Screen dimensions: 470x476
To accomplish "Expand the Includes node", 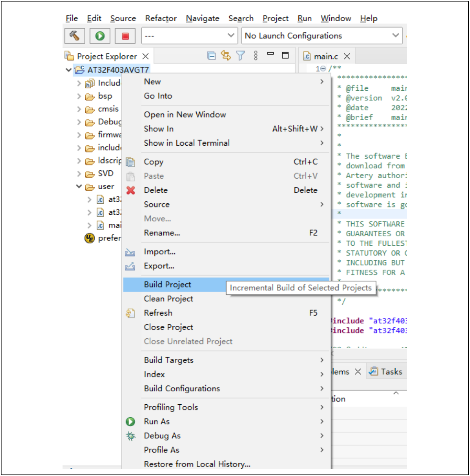I will click(79, 83).
